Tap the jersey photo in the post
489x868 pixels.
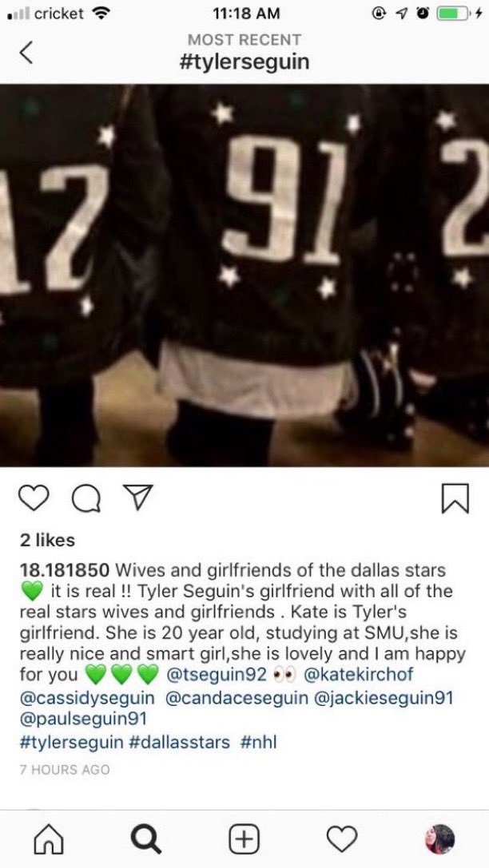(x=245, y=275)
